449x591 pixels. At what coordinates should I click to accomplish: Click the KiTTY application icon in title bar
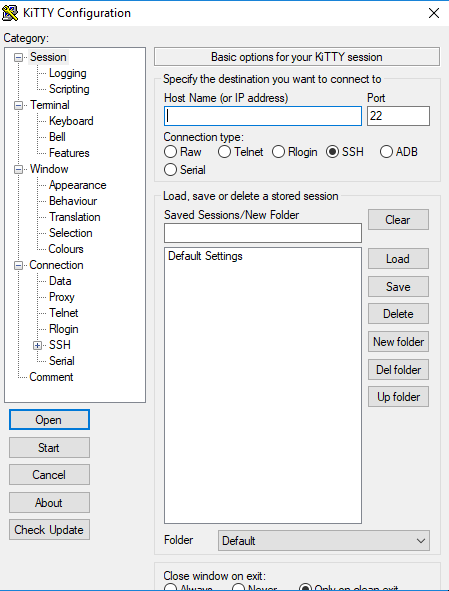10,13
